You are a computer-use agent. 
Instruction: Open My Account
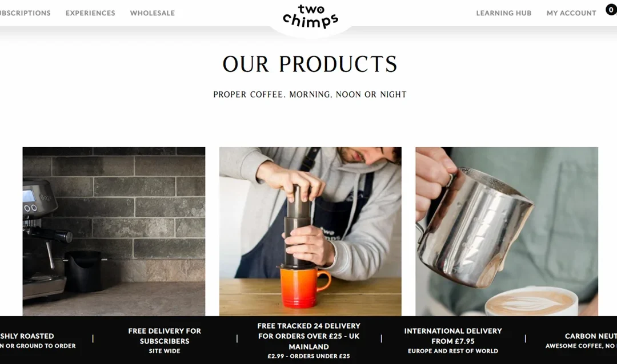(571, 13)
